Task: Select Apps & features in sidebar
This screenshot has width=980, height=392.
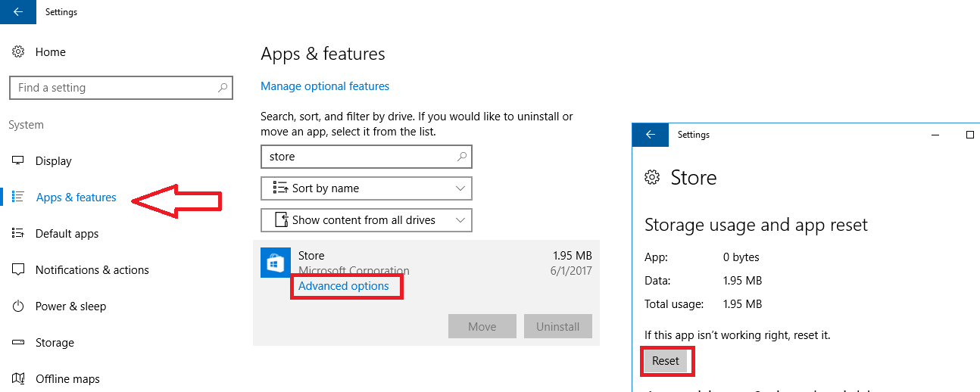Action: point(76,197)
